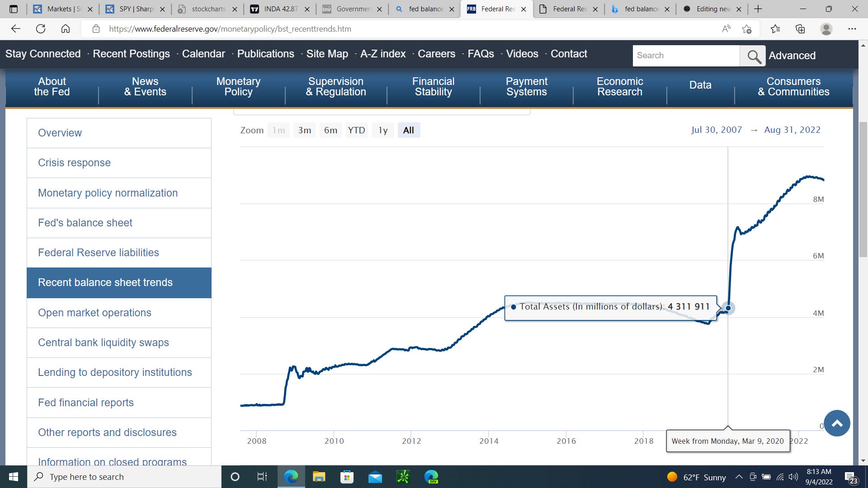Image resolution: width=868 pixels, height=488 pixels.
Task: Select Economic Research in the navigation menu
Action: click(x=619, y=87)
